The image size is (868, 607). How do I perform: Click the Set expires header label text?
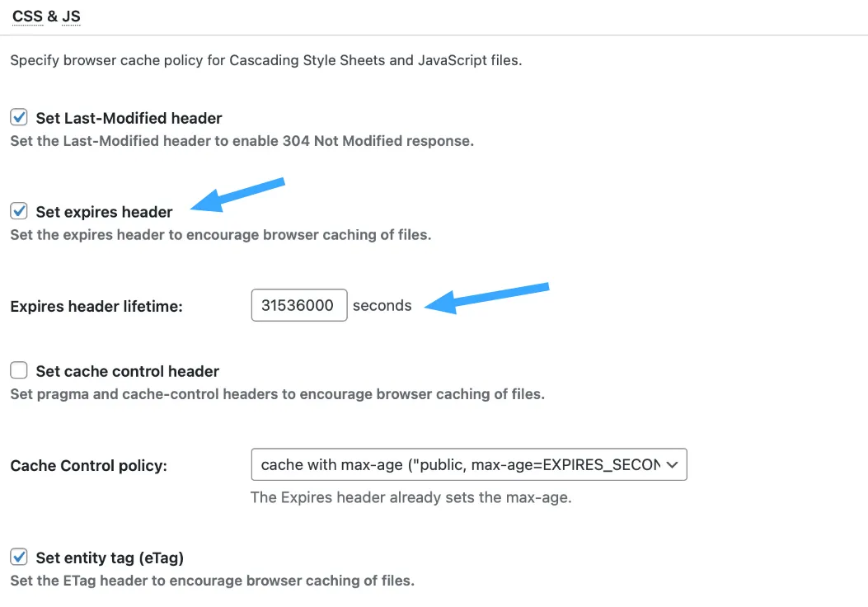pos(104,212)
